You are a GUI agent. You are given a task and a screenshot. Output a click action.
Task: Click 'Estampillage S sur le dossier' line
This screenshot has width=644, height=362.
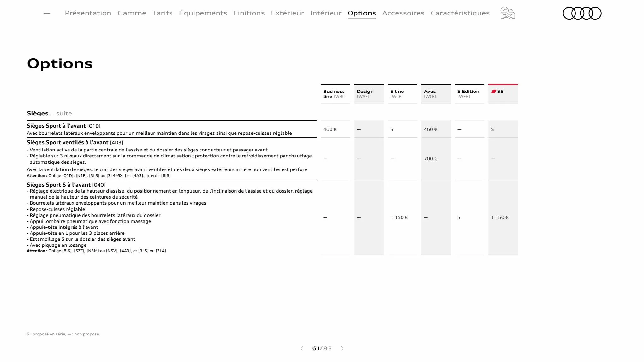(x=81, y=239)
